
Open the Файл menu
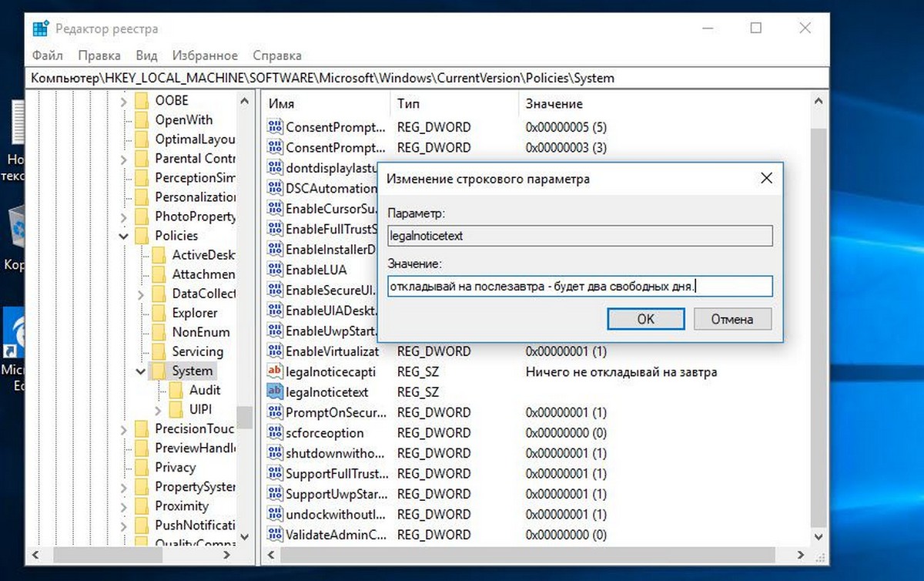tap(48, 55)
